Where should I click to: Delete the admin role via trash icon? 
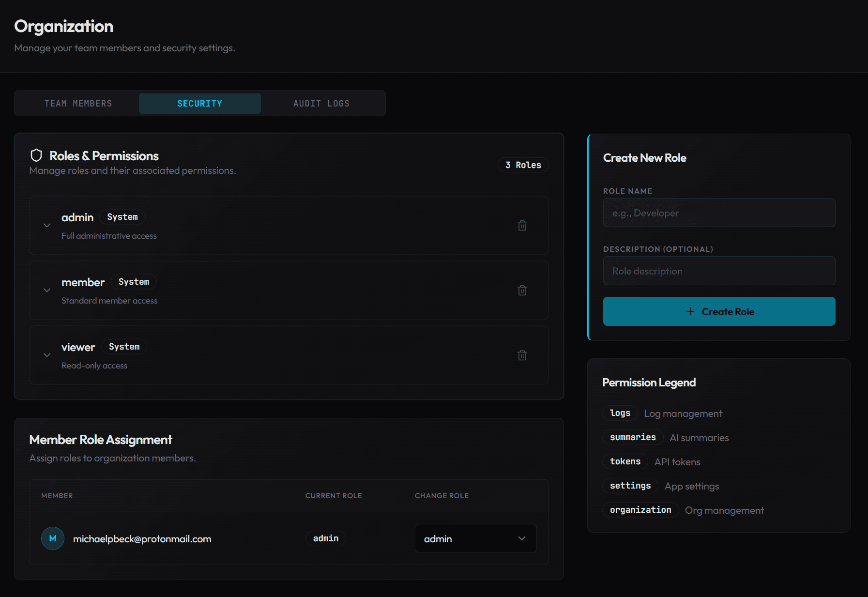[x=522, y=226]
